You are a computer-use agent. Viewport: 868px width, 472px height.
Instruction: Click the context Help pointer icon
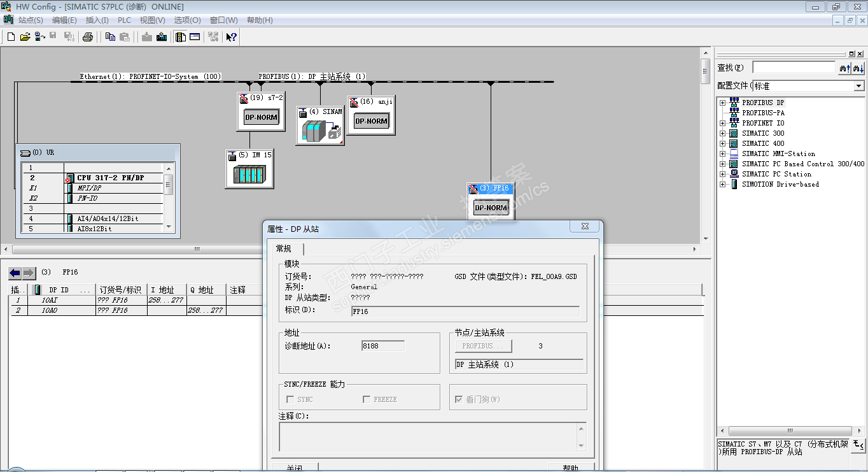pyautogui.click(x=232, y=37)
